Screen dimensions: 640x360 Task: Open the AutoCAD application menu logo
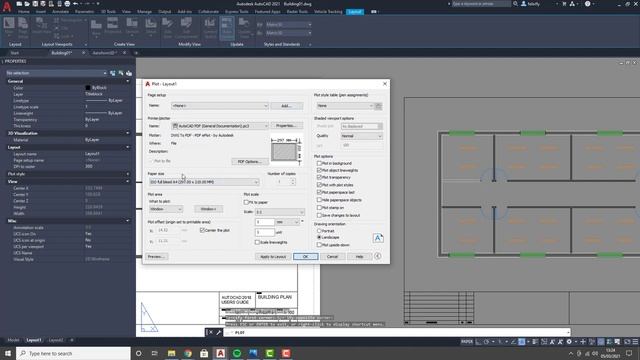pyautogui.click(x=7, y=7)
